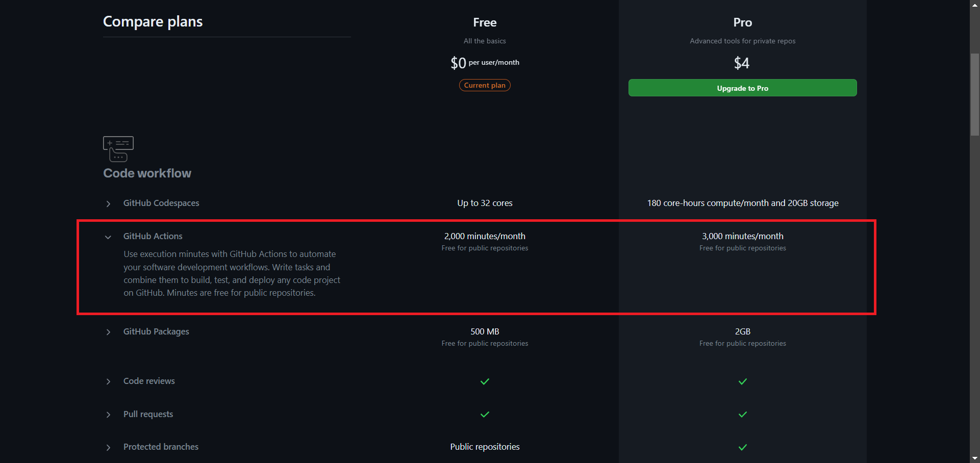Click the scrollbar down arrow

pos(975,458)
